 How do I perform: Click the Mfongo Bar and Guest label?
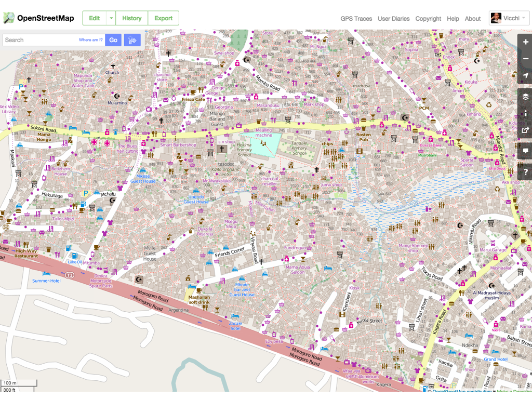(217, 119)
